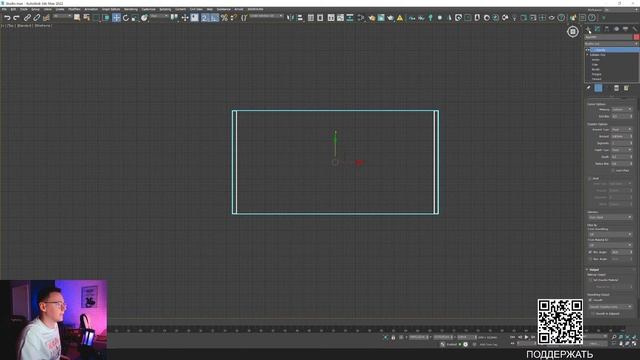Viewport: 640px width, 360px height.
Task: Open the Selection From Stack dropdown
Action: [610, 217]
